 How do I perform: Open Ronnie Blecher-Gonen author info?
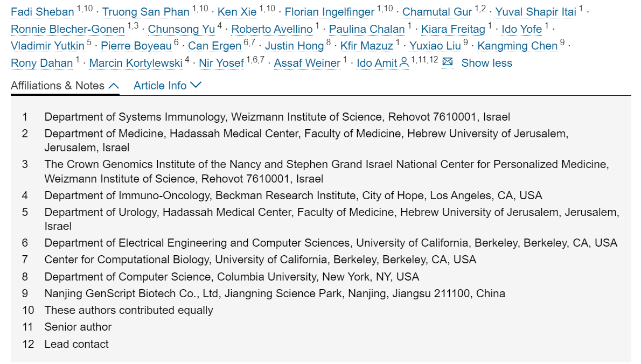point(68,29)
